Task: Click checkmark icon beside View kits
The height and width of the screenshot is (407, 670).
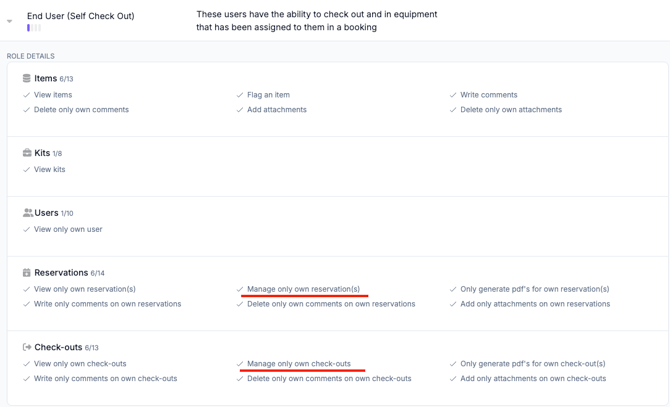Action: point(27,170)
